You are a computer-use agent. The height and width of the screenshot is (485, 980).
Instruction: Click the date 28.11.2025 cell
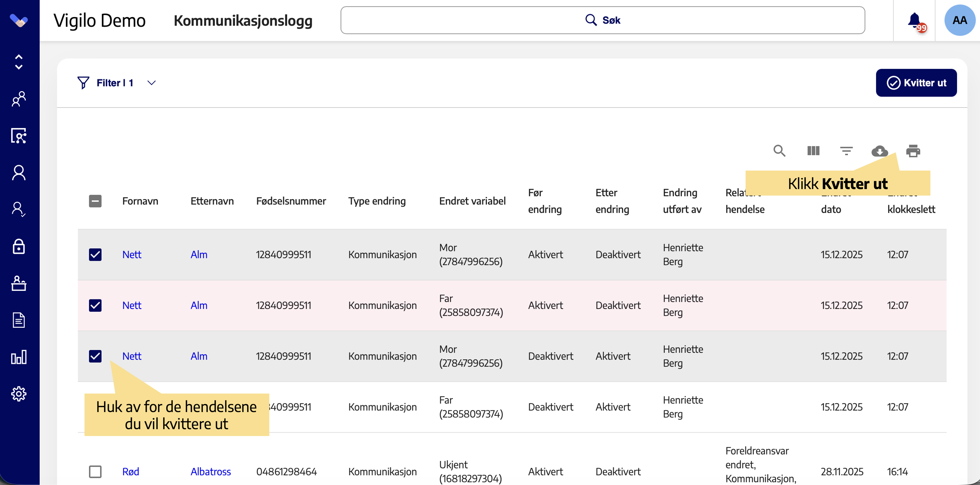[842, 471]
